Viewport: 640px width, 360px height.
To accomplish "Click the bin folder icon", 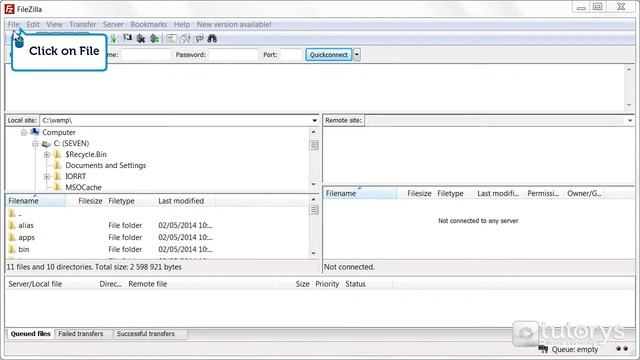I will (12, 249).
